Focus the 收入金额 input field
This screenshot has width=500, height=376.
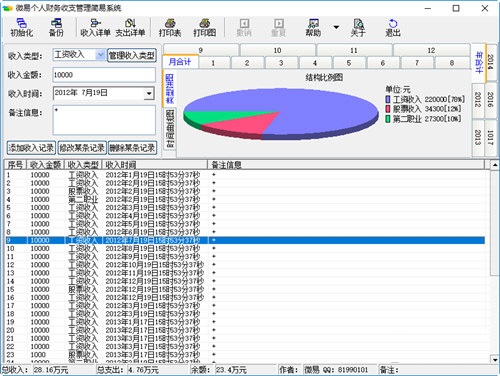tap(104, 75)
